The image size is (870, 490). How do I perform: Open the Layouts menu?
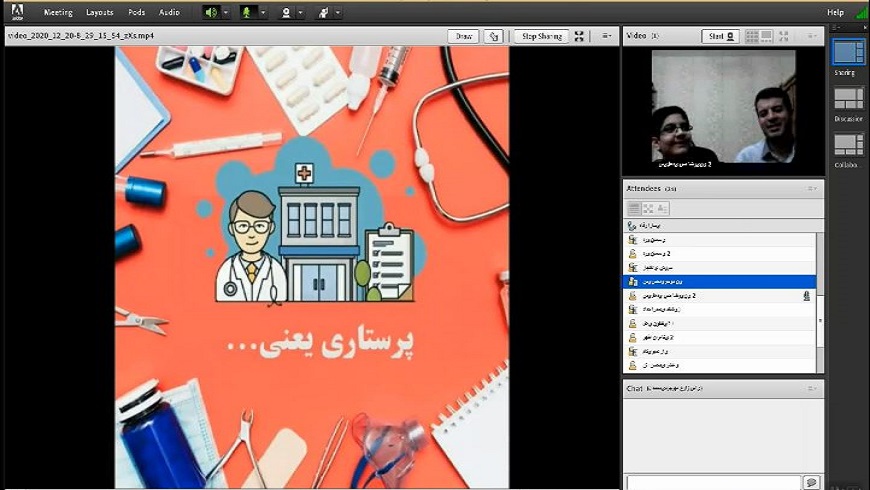tap(100, 12)
